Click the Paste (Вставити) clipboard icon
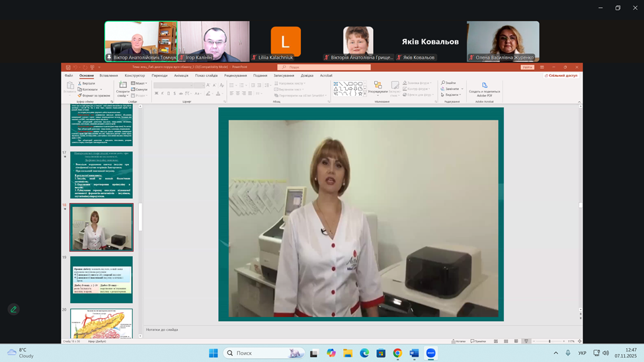 click(x=70, y=85)
